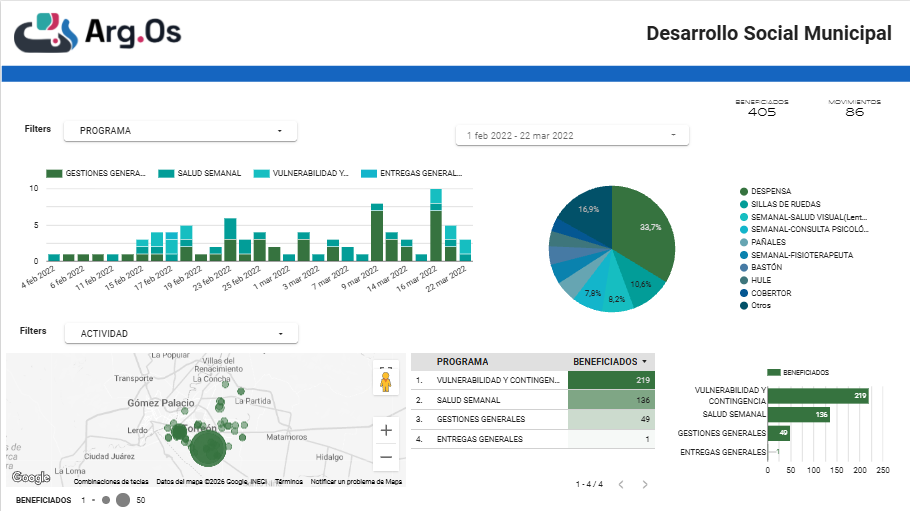Toggle SILLAS DE RUEDAS legend entry
The image size is (910, 511).
coord(780,204)
